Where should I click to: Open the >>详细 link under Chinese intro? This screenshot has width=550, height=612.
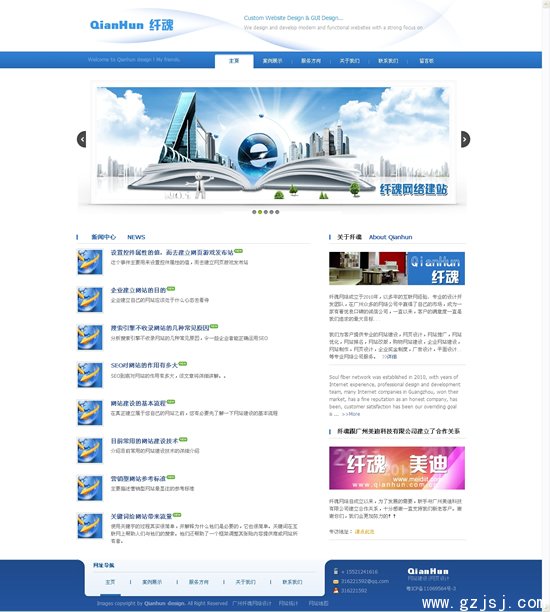389,356
